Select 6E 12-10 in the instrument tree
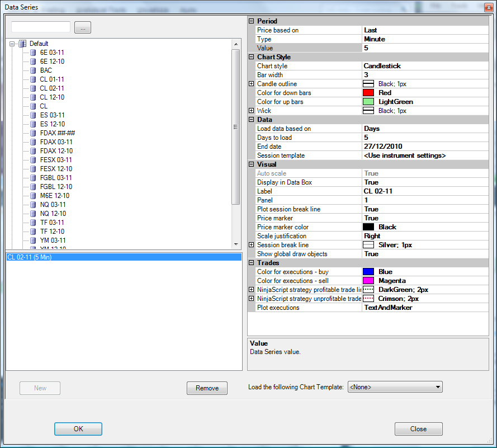 click(53, 62)
